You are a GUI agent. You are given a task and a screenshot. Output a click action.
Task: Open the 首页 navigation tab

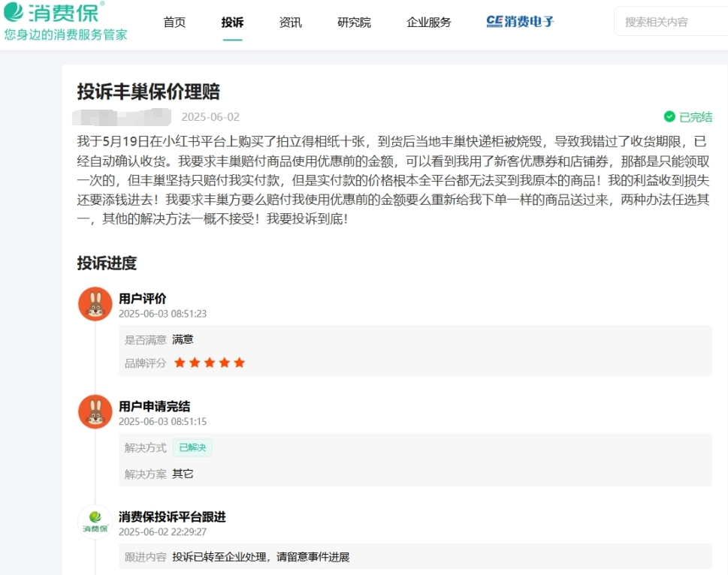tap(174, 22)
